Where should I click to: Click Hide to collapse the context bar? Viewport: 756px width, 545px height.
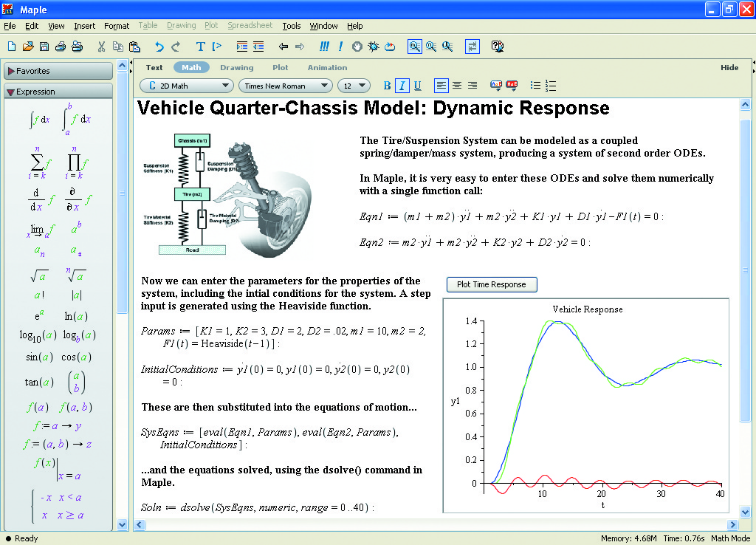point(729,67)
